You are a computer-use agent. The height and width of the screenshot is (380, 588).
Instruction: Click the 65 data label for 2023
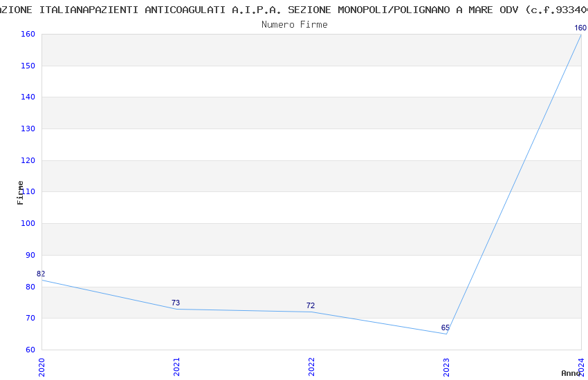click(x=445, y=327)
